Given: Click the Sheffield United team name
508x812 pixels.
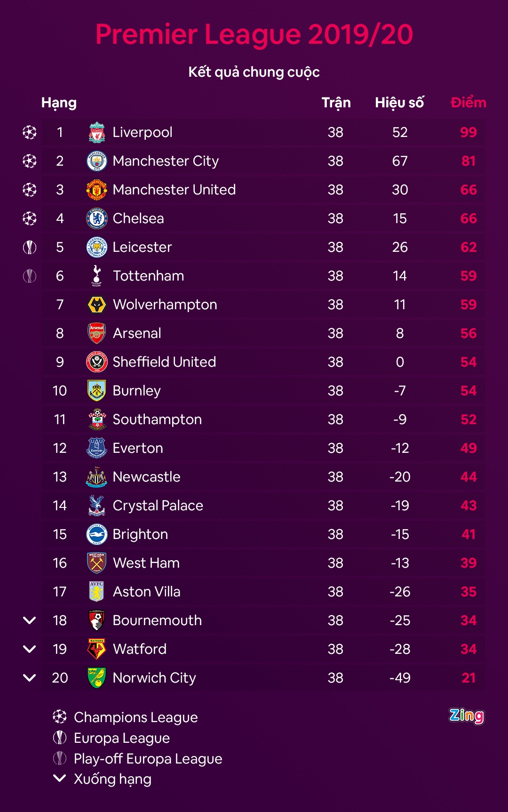Looking at the screenshot, I should pyautogui.click(x=164, y=362).
